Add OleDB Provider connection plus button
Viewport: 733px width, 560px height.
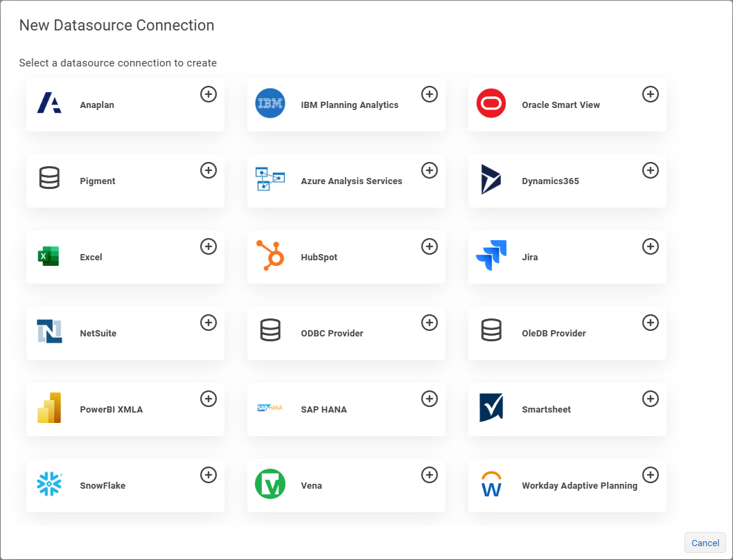click(x=651, y=323)
